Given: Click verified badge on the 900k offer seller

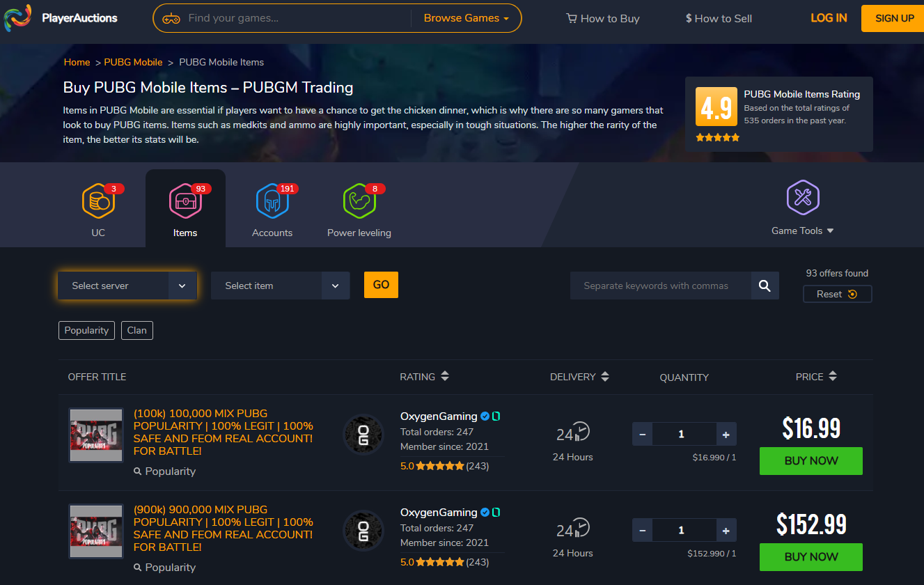Looking at the screenshot, I should 485,513.
